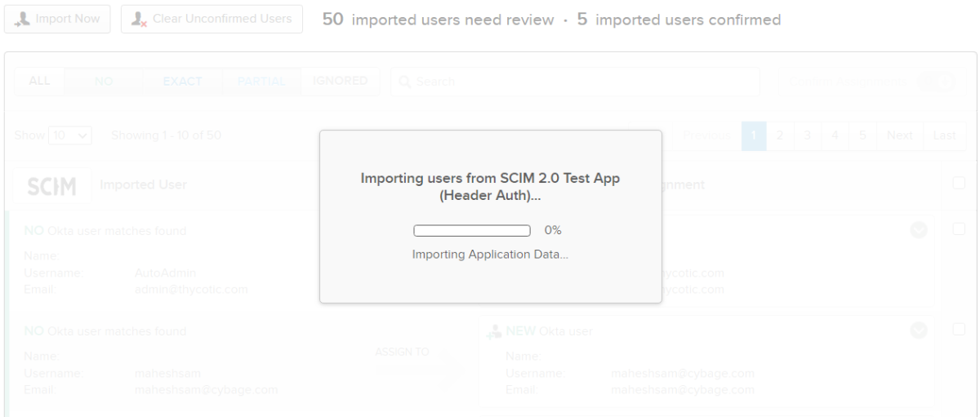This screenshot has width=980, height=417.
Task: Click the remove-user icon on Clear Unconfirmed Users
Action: (x=140, y=19)
